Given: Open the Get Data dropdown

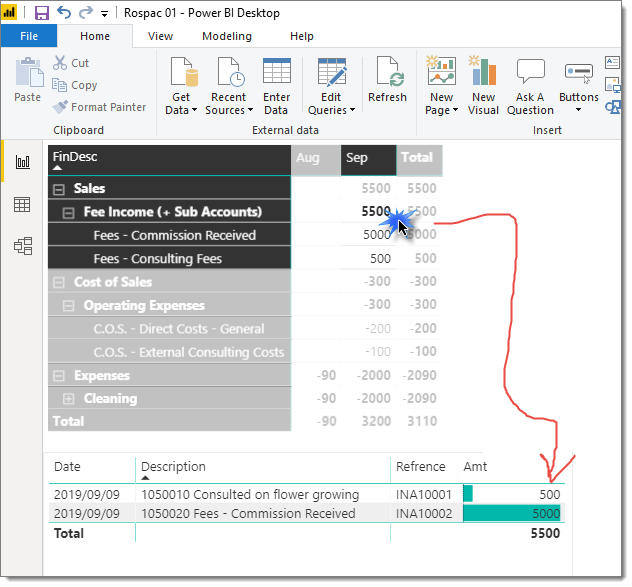Looking at the screenshot, I should click(181, 103).
